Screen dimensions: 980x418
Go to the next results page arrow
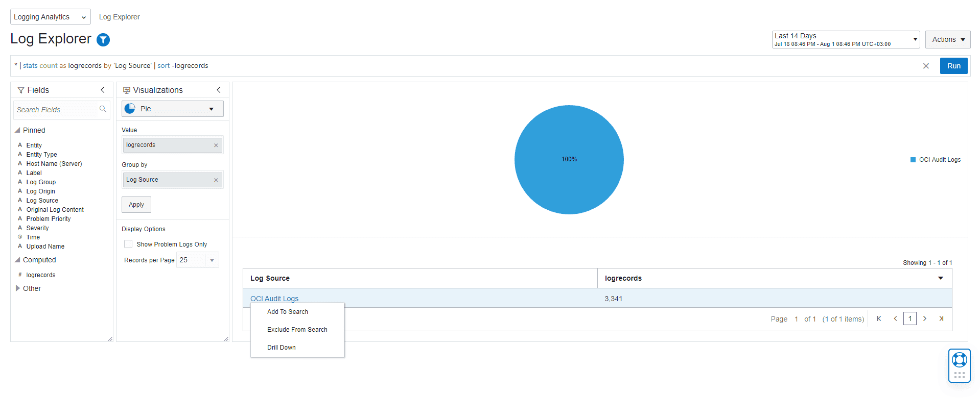click(x=924, y=319)
